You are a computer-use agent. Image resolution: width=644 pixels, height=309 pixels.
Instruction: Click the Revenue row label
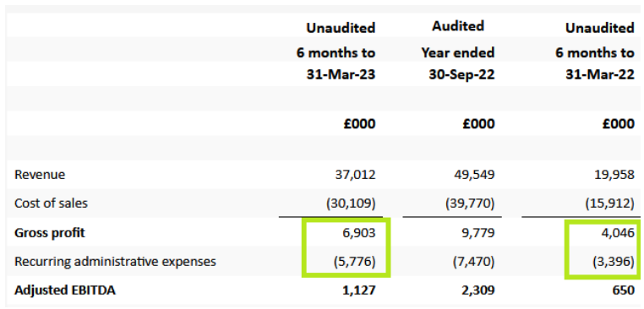click(40, 175)
